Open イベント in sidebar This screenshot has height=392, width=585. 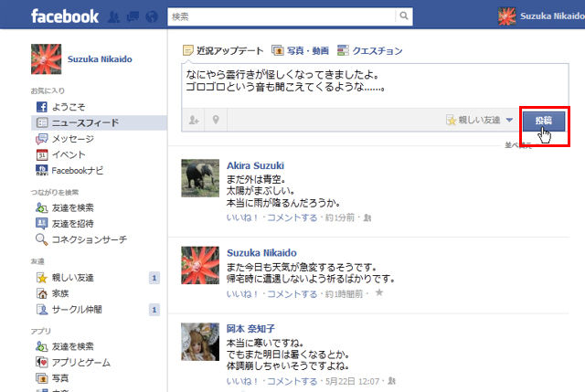(61, 154)
